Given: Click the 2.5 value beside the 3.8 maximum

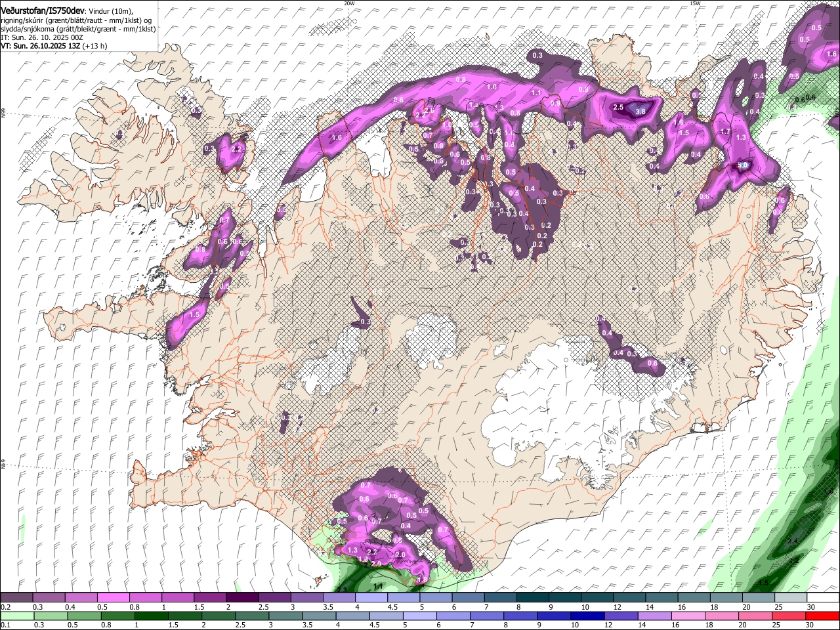Looking at the screenshot, I should point(618,107).
